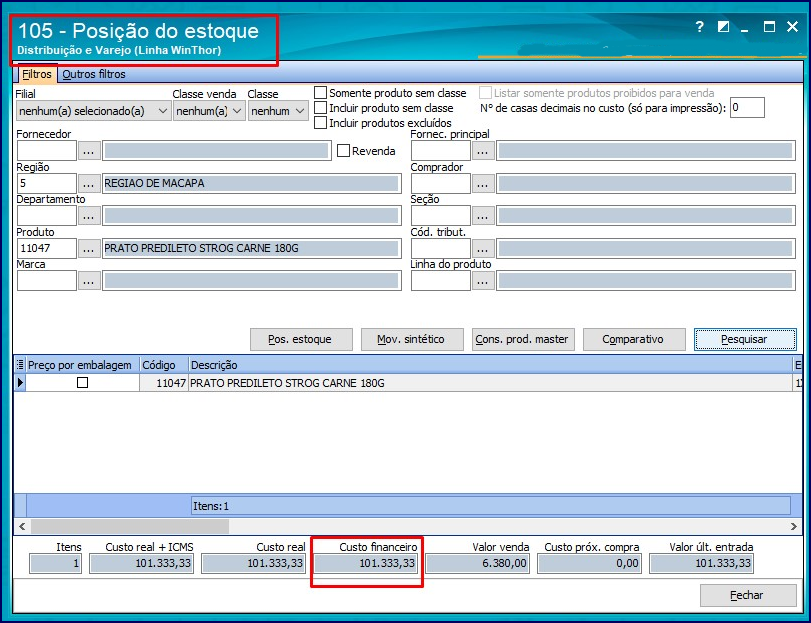Click the Cons. prod. master button
Viewport: 811px width, 623px height.
click(x=523, y=339)
